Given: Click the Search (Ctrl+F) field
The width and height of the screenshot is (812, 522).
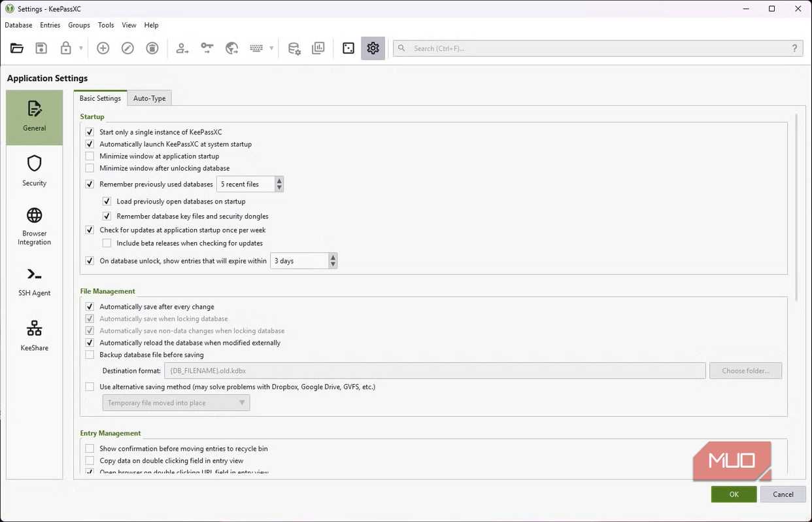Looking at the screenshot, I should pyautogui.click(x=598, y=48).
